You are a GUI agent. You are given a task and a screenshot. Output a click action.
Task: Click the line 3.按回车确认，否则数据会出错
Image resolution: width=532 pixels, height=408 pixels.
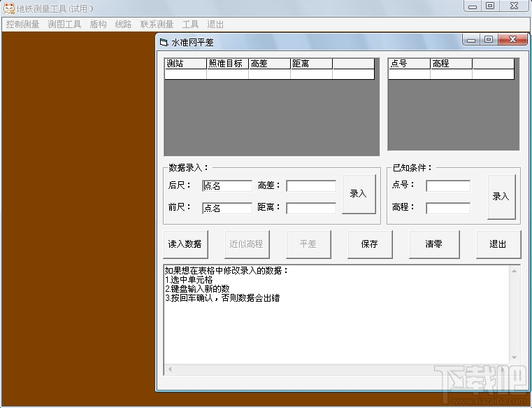222,298
